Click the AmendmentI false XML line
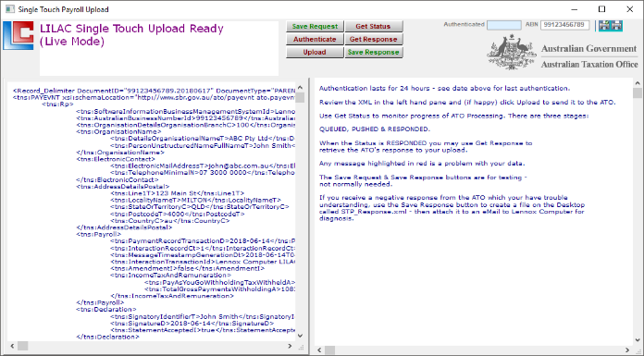The width and height of the screenshot is (644, 356). click(187, 268)
